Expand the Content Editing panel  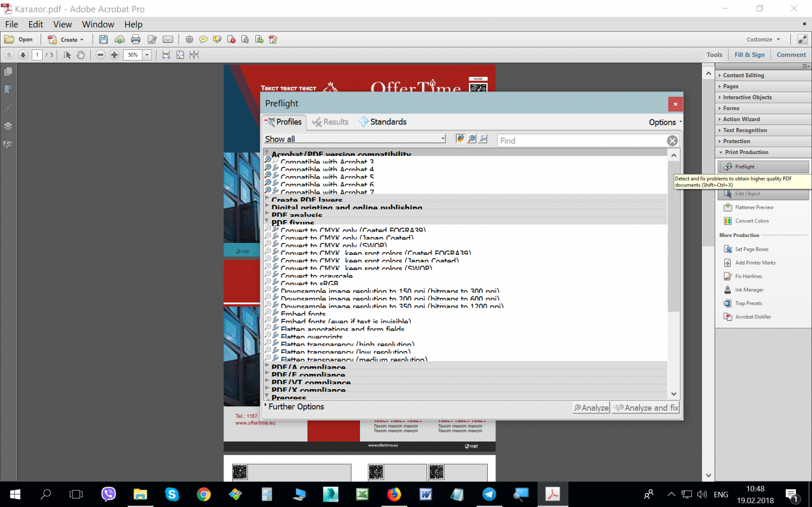click(x=763, y=75)
